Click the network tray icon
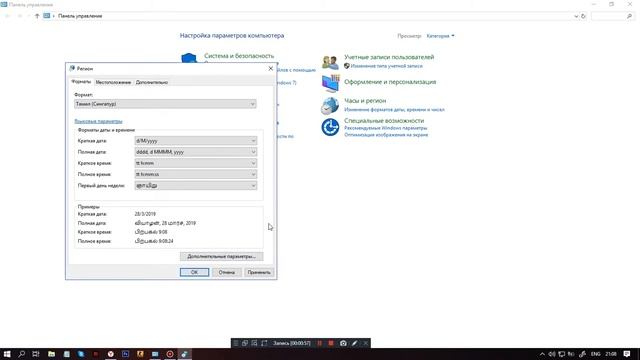The height and width of the screenshot is (360, 640). tap(562, 354)
